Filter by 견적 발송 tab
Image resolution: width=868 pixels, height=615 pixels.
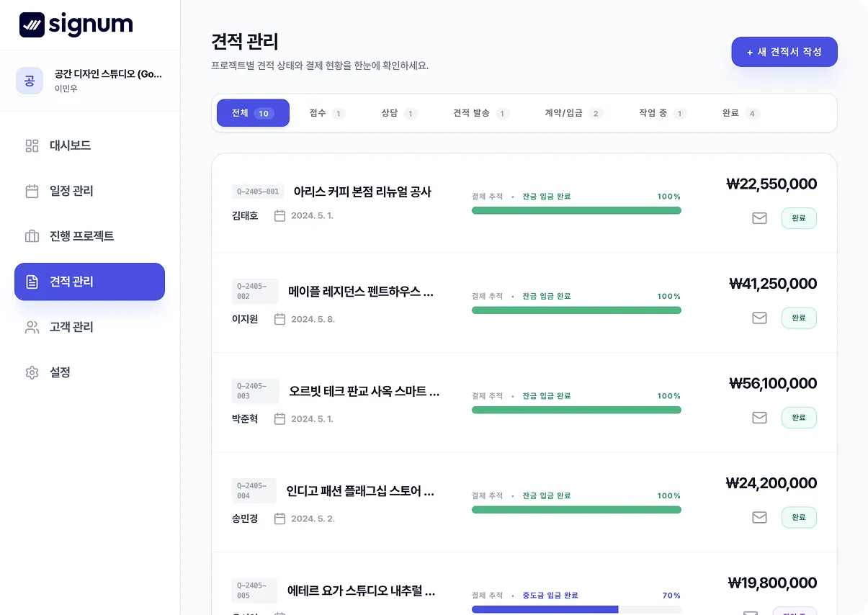480,113
